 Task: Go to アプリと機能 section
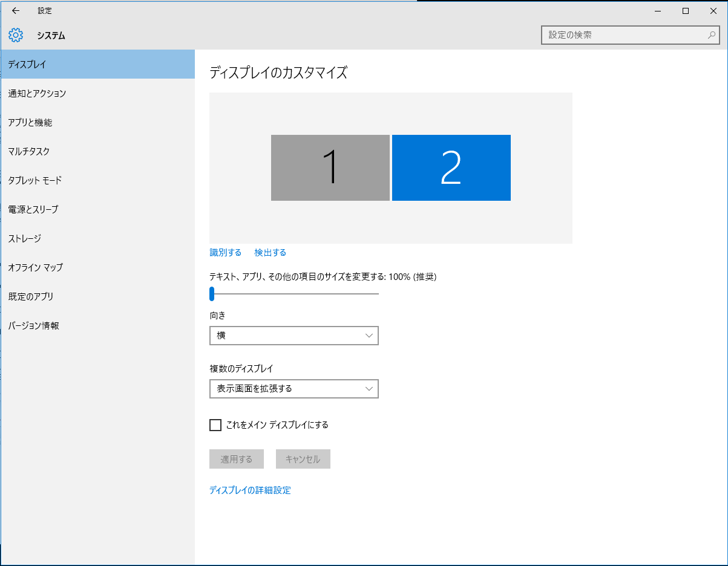coord(30,122)
